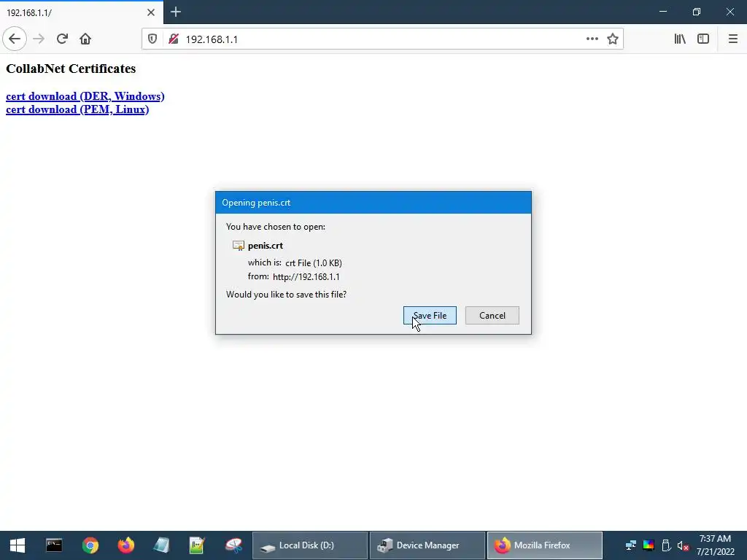Image resolution: width=747 pixels, height=560 pixels.
Task: Open the Firefox home page icon
Action: [85, 39]
